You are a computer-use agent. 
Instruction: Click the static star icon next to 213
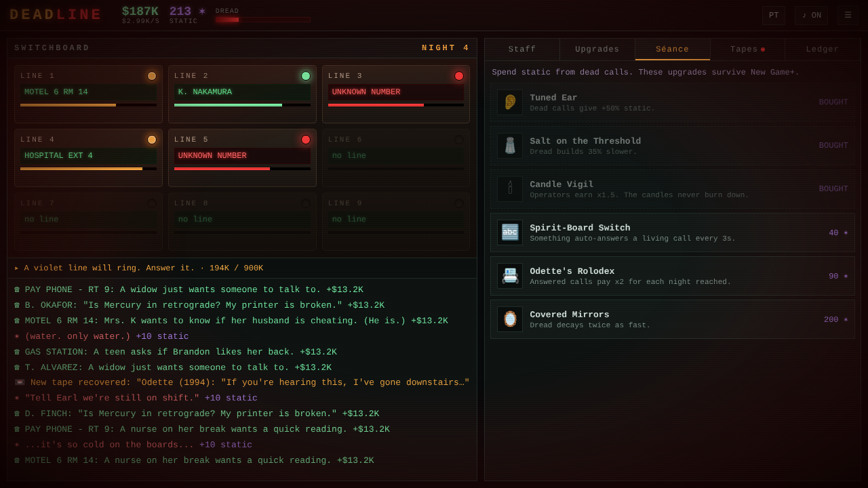pos(202,12)
